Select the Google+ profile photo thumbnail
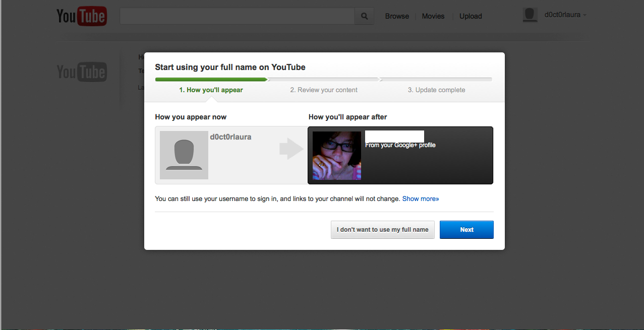This screenshot has width=644, height=330. tap(337, 156)
